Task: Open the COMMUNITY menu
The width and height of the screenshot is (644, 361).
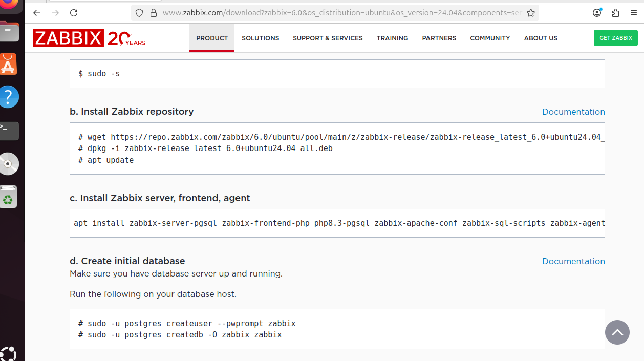Action: (x=490, y=38)
